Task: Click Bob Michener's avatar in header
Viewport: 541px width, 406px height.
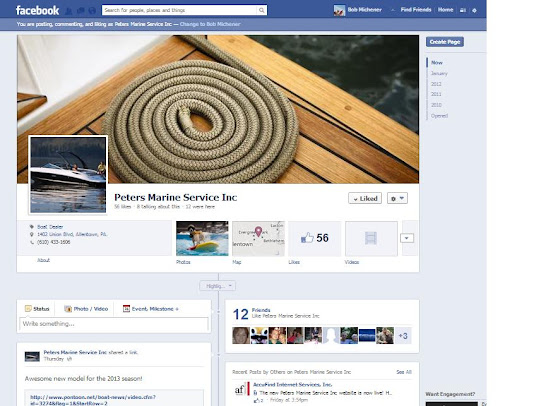Action: pyautogui.click(x=339, y=10)
